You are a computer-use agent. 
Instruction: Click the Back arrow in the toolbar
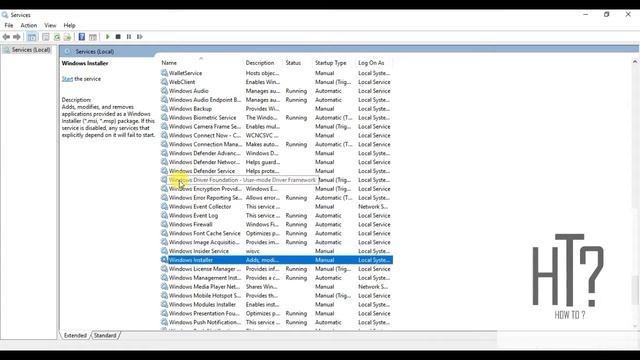click(6, 37)
